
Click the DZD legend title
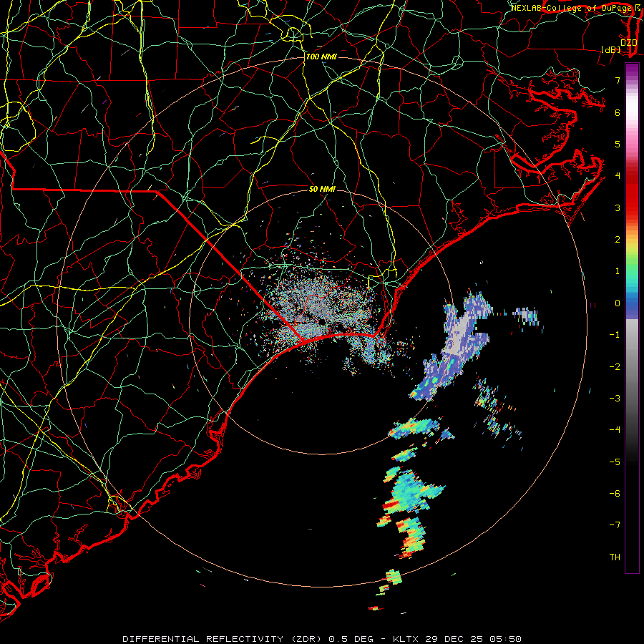pos(629,43)
